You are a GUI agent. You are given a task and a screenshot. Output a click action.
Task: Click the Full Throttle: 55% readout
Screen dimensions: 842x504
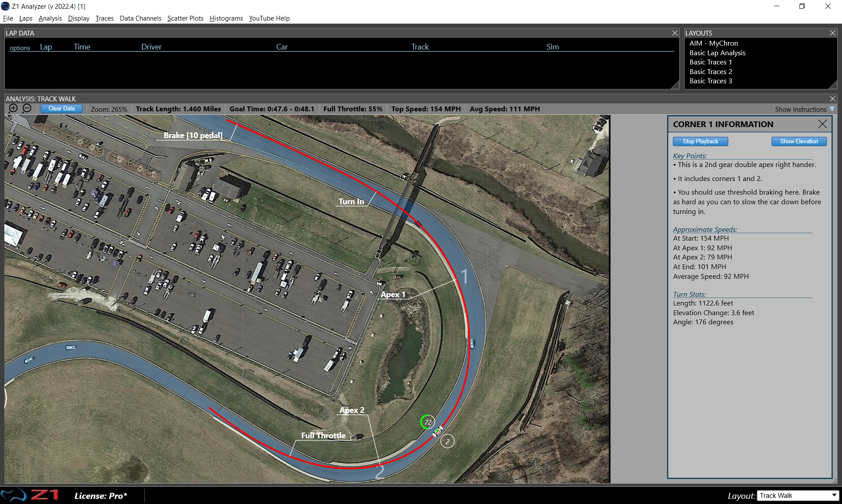(x=353, y=109)
